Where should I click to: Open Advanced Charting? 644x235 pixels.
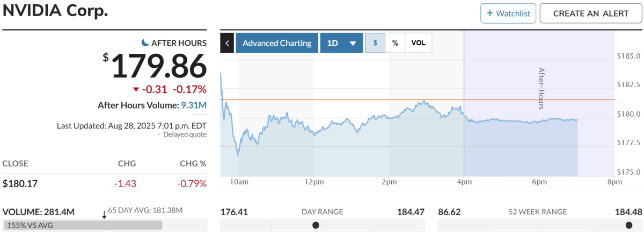click(x=277, y=43)
